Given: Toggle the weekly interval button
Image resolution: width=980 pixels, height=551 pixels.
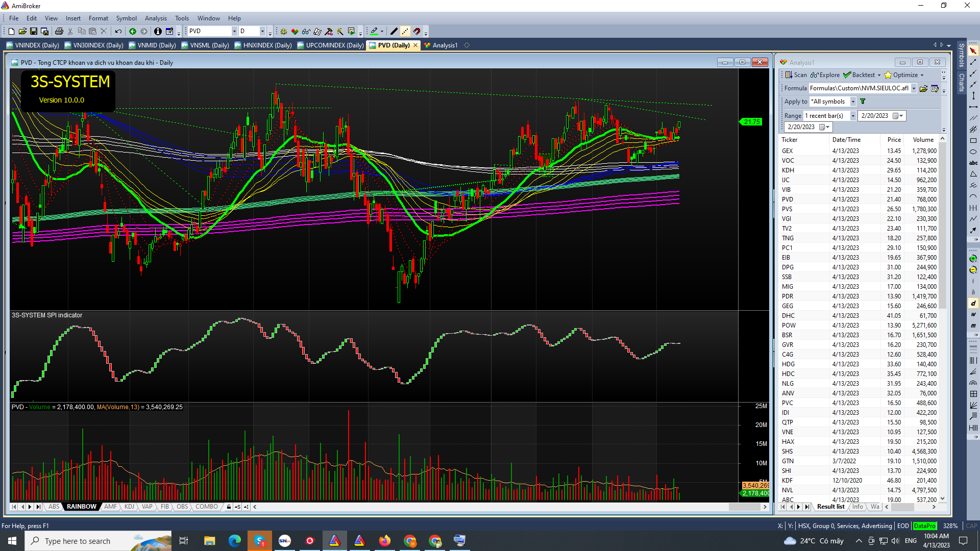Looking at the screenshot, I should click(973, 314).
